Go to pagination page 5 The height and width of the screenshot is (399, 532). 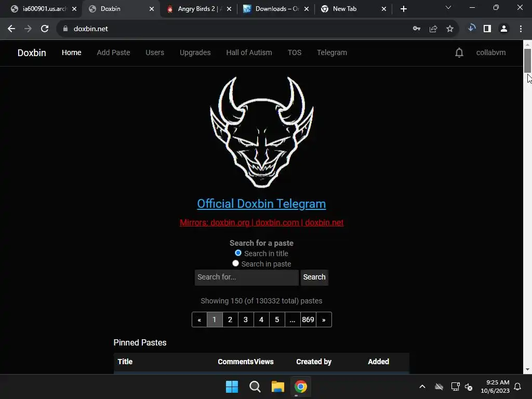coord(277,320)
